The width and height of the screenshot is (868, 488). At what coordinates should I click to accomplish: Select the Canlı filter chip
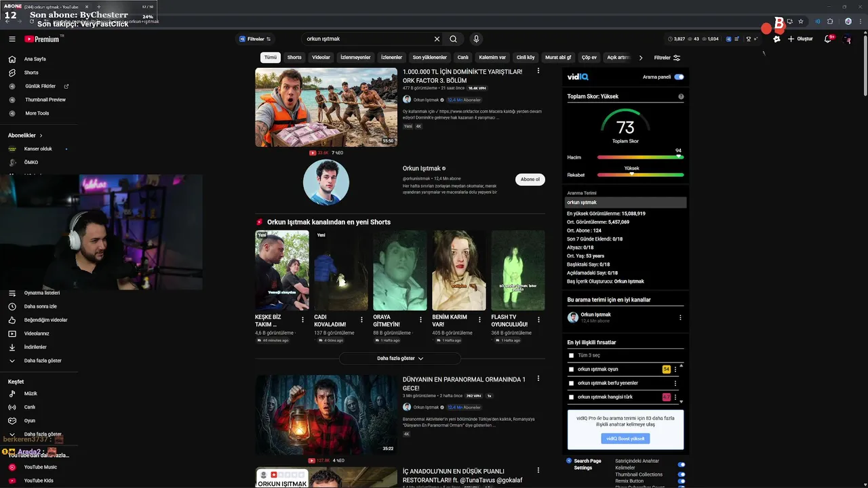point(463,58)
